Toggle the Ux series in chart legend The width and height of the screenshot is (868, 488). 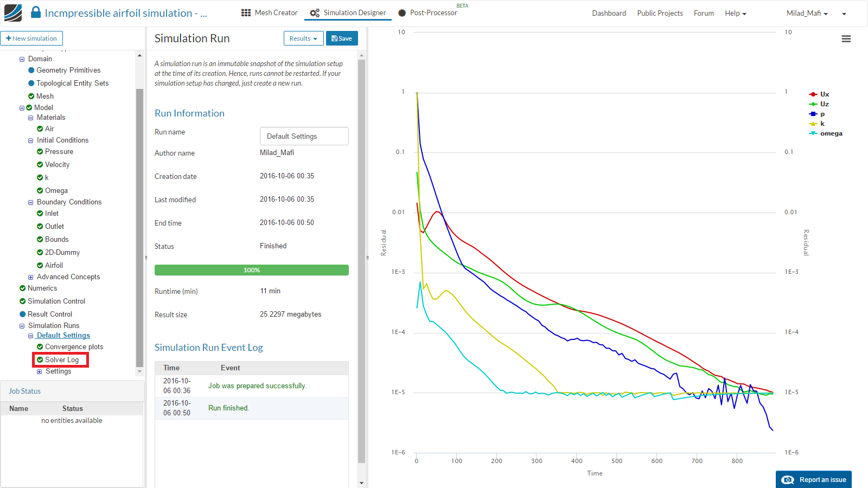tap(824, 94)
